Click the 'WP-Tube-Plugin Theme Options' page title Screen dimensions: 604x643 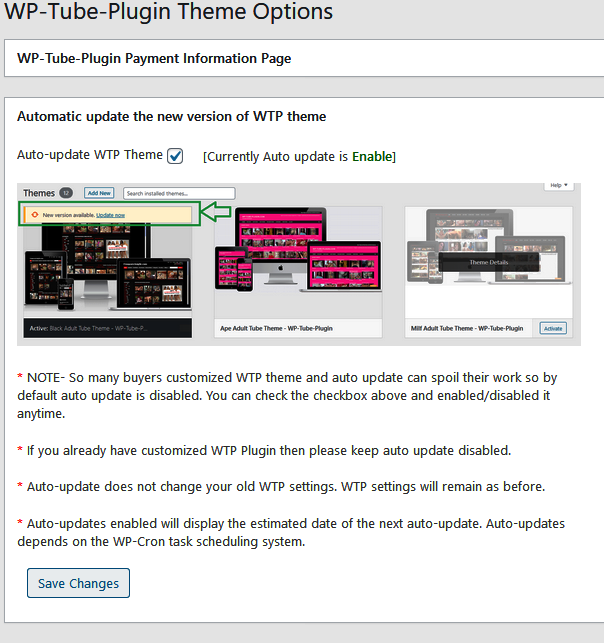[x=169, y=11]
